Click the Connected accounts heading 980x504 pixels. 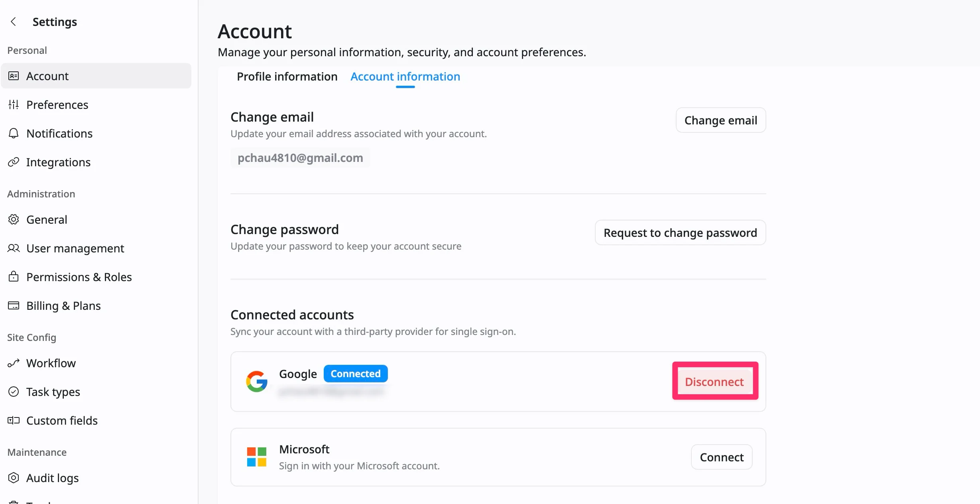point(292,315)
